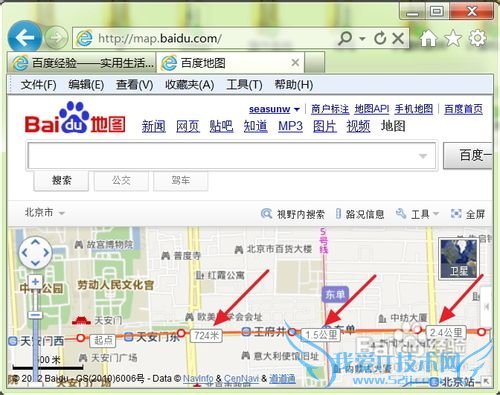
Task: Expand the 北京市 city selector
Action: coord(45,212)
